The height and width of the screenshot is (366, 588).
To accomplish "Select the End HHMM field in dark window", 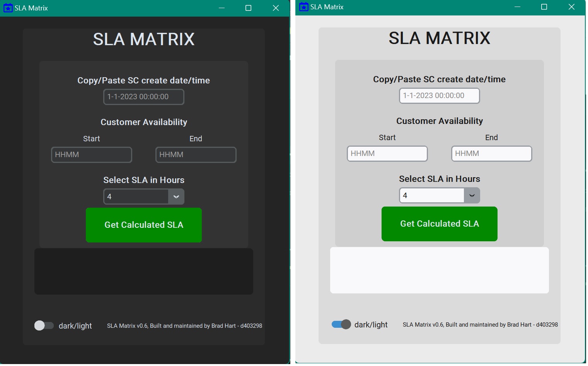I will point(196,155).
